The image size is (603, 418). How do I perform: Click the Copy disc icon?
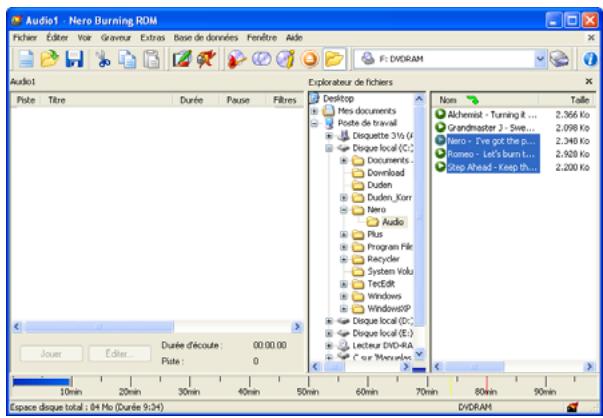262,59
